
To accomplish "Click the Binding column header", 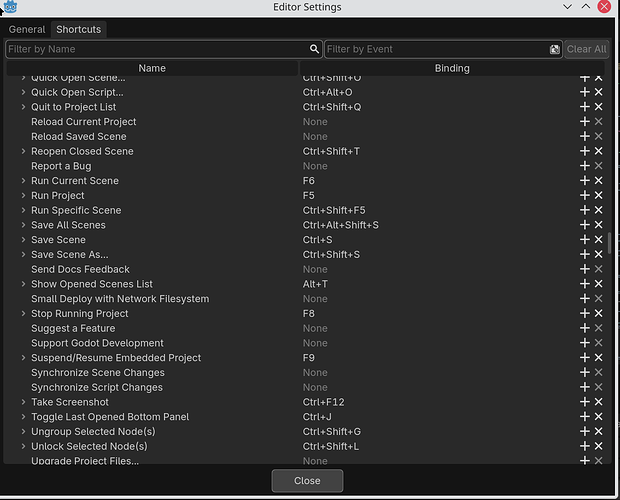I will (452, 68).
